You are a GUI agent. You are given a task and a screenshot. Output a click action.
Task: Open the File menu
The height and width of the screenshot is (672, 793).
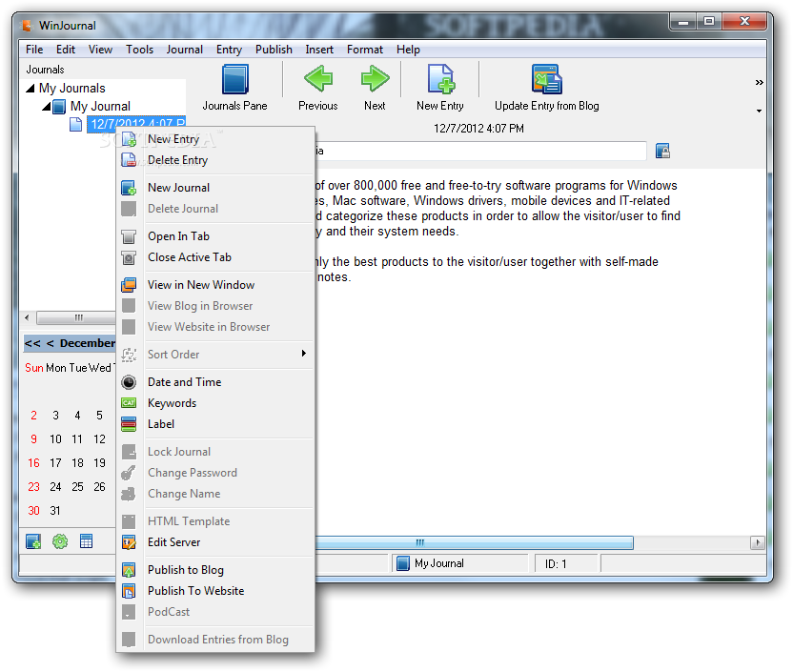tap(34, 50)
